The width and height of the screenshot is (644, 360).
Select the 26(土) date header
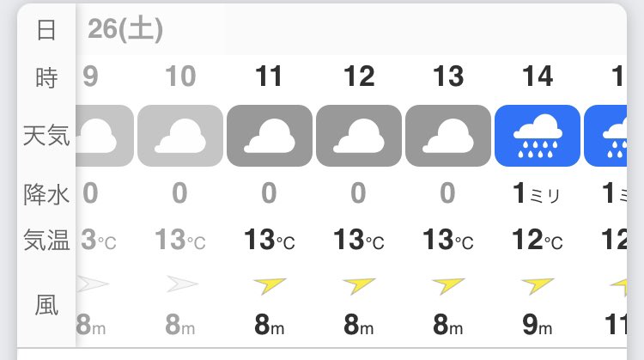point(125,29)
